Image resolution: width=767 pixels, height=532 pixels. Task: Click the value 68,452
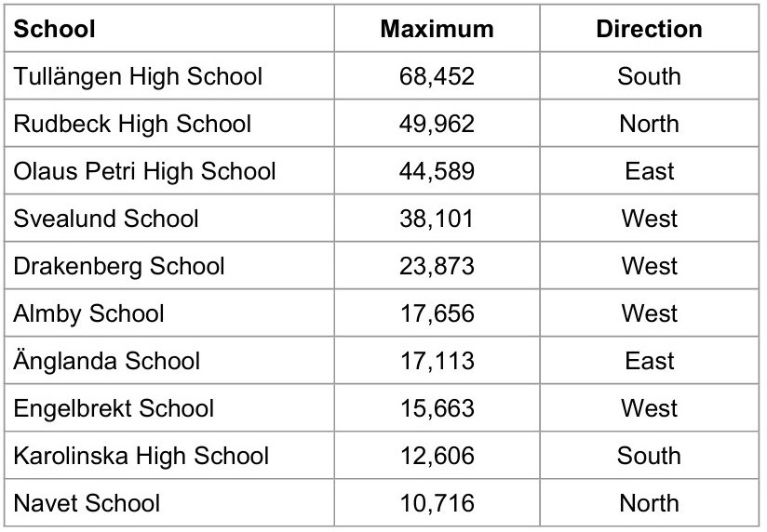tap(437, 77)
